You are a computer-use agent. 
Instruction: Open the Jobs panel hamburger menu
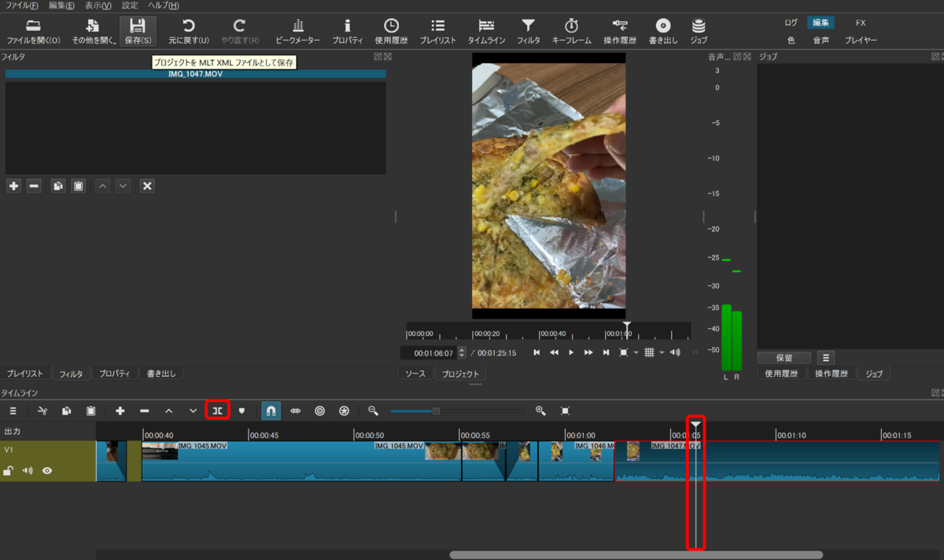825,358
